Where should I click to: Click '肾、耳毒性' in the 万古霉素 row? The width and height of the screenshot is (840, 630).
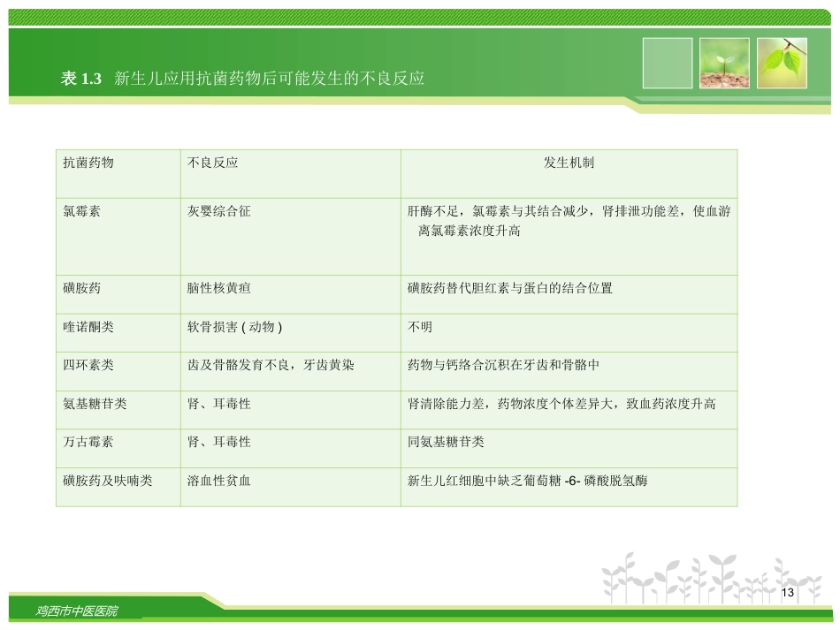pyautogui.click(x=219, y=442)
